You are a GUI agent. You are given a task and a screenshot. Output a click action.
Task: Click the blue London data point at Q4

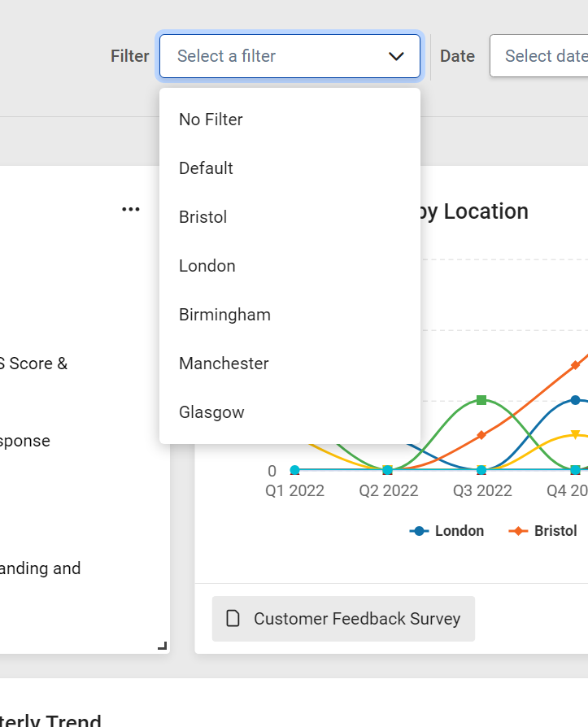point(575,400)
